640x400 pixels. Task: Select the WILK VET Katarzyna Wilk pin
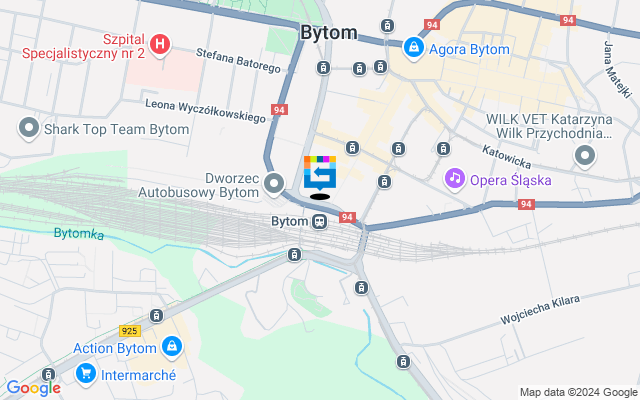(x=585, y=156)
